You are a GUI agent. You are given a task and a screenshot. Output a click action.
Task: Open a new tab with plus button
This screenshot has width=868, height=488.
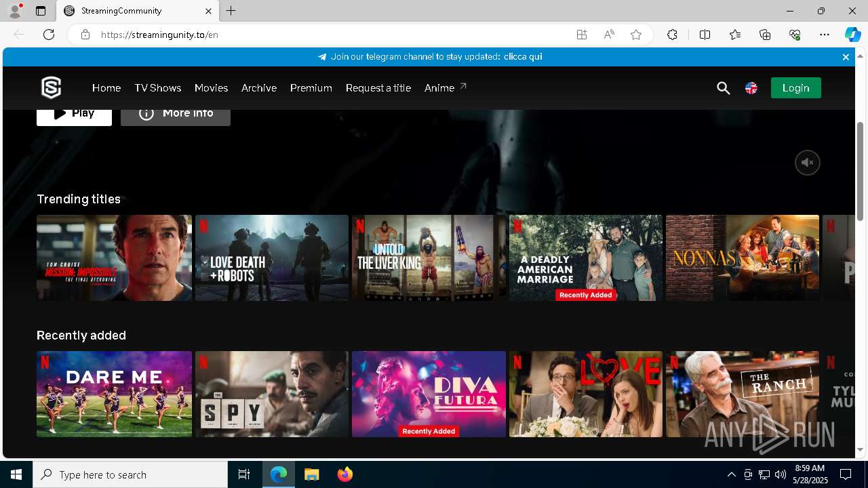[x=231, y=11]
